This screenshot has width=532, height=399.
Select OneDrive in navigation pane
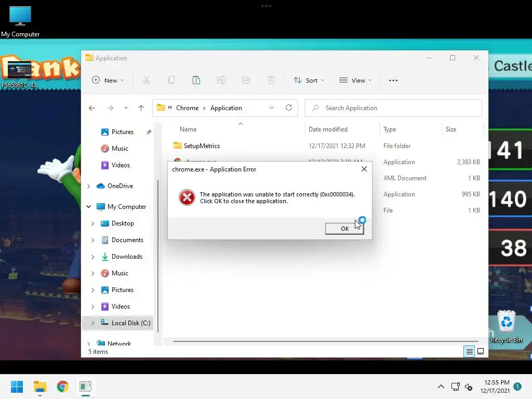point(120,186)
